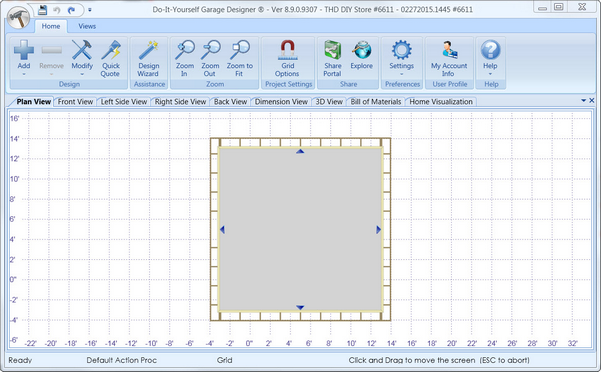
Task: Open quick access toolbar customize arrow
Action: pos(90,10)
